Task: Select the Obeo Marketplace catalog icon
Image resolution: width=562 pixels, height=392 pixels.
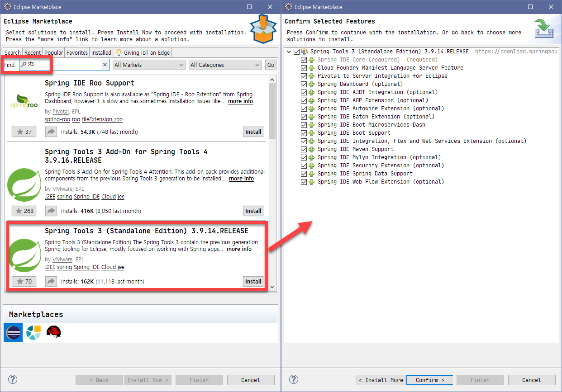Action: click(33, 333)
